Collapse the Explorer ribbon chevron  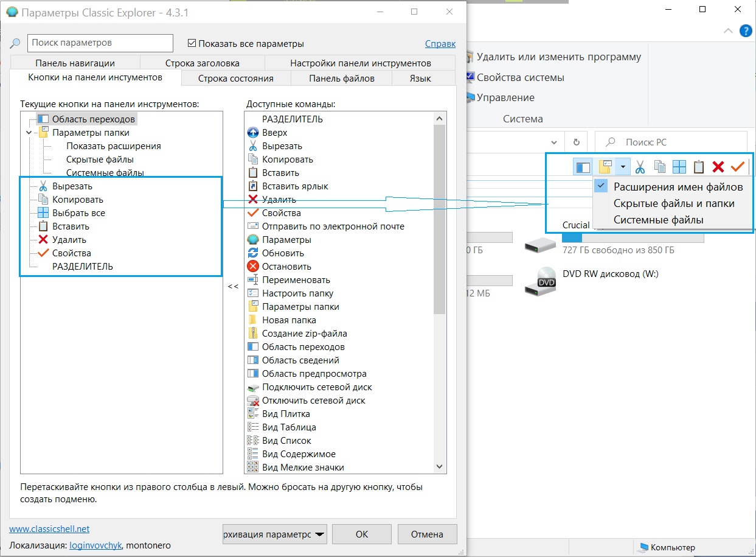[728, 30]
